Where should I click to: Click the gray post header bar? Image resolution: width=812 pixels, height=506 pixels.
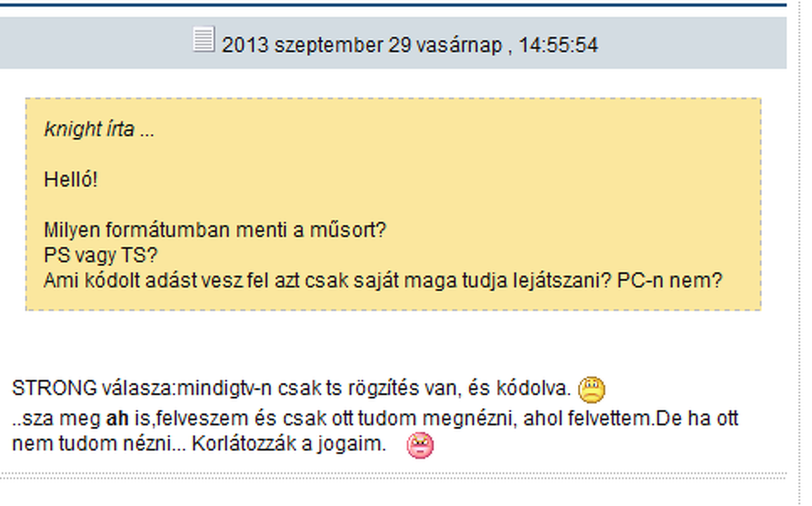click(x=393, y=43)
